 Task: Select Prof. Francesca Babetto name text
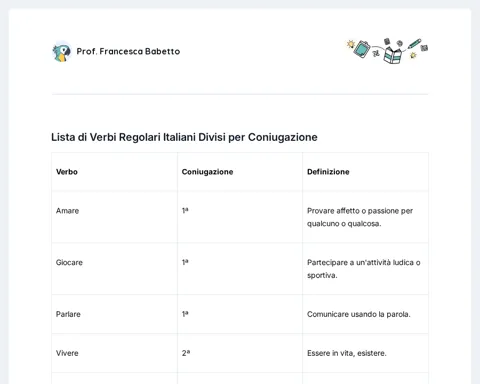click(x=128, y=51)
